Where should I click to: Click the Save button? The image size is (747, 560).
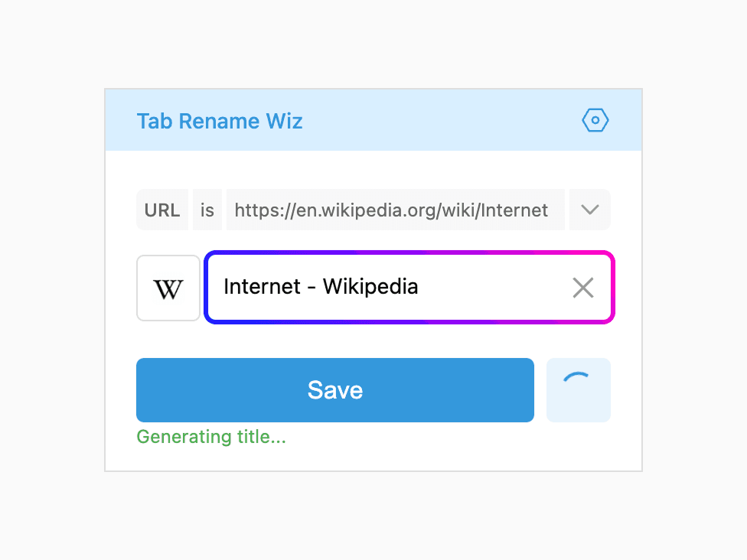click(x=335, y=390)
